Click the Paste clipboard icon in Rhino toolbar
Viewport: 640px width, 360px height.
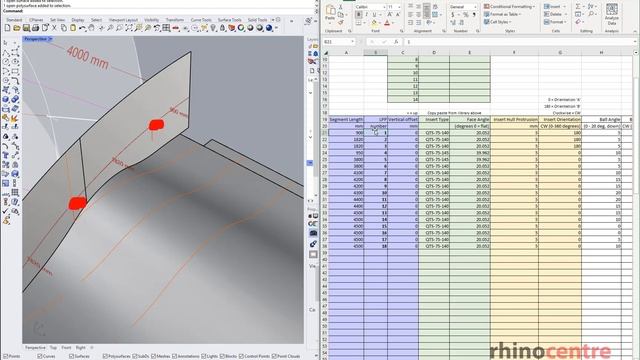[73, 28]
